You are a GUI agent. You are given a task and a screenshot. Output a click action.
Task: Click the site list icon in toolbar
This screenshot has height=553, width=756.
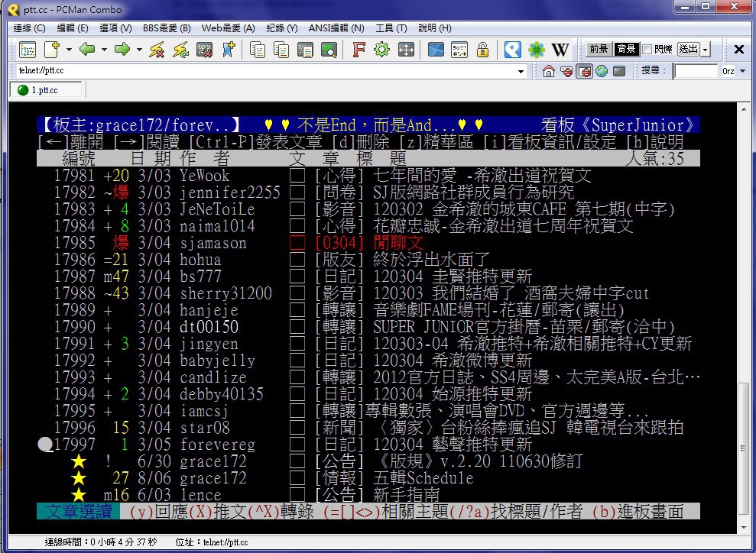[28, 50]
